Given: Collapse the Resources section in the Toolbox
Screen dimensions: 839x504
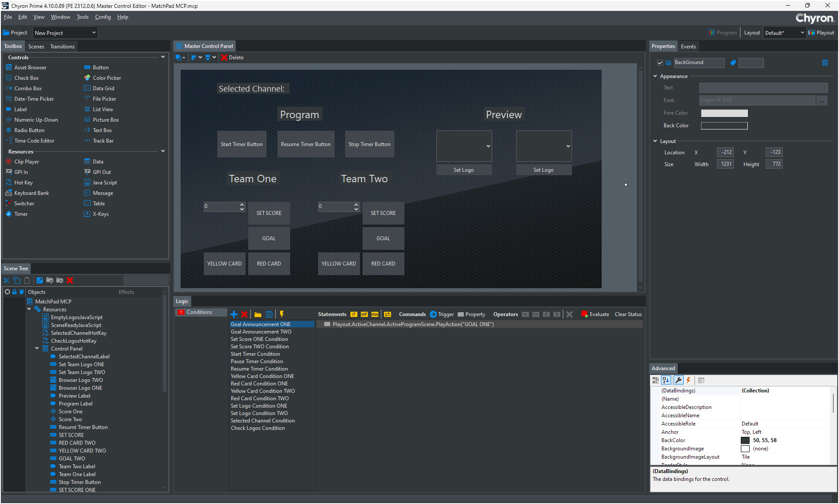Looking at the screenshot, I should [x=163, y=151].
